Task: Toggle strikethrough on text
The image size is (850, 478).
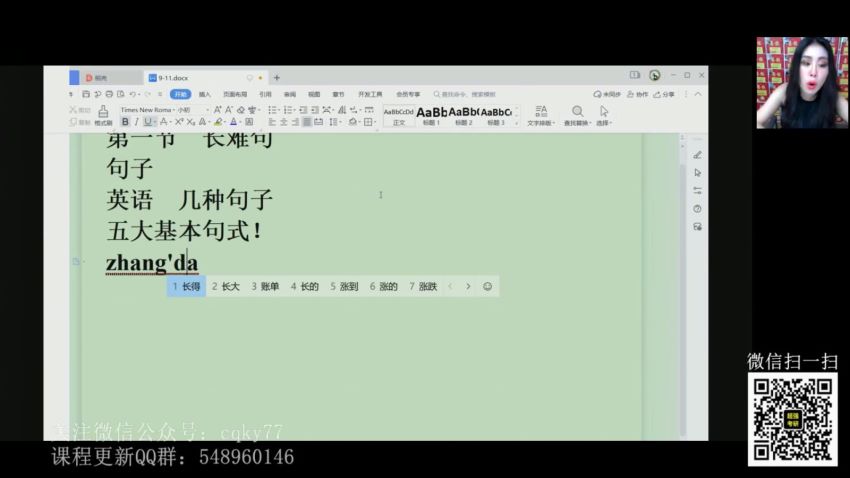Action: (x=164, y=122)
